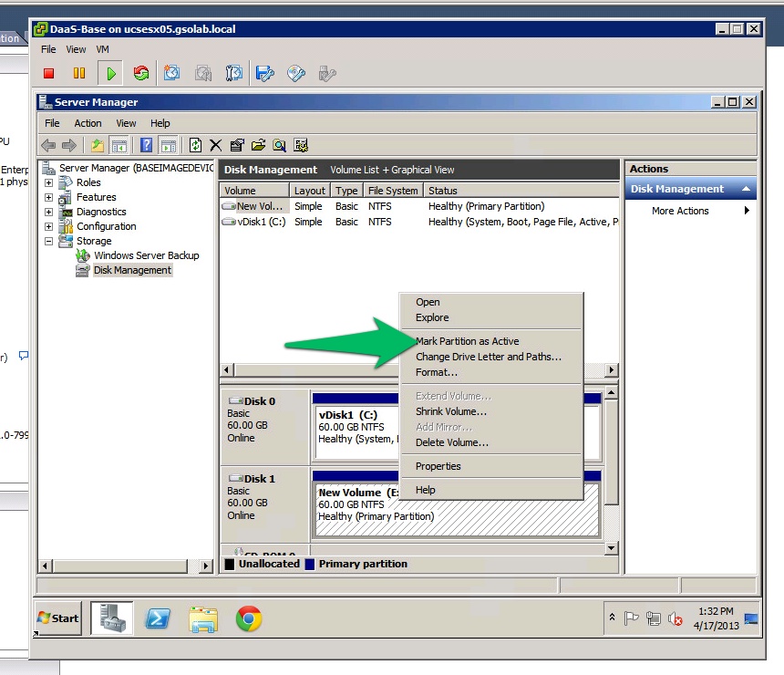The width and height of the screenshot is (784, 675).
Task: Open the VM menu in VM console
Action: pyautogui.click(x=102, y=49)
